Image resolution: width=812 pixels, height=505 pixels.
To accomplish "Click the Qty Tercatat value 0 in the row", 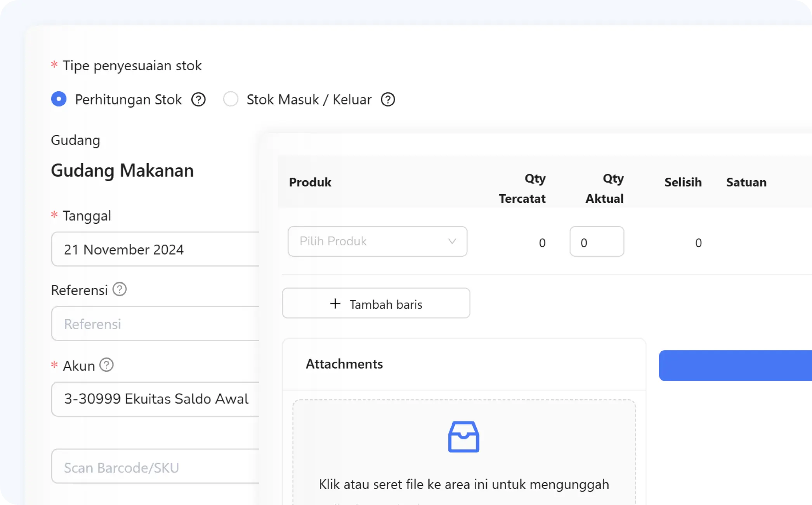I will pyautogui.click(x=542, y=243).
